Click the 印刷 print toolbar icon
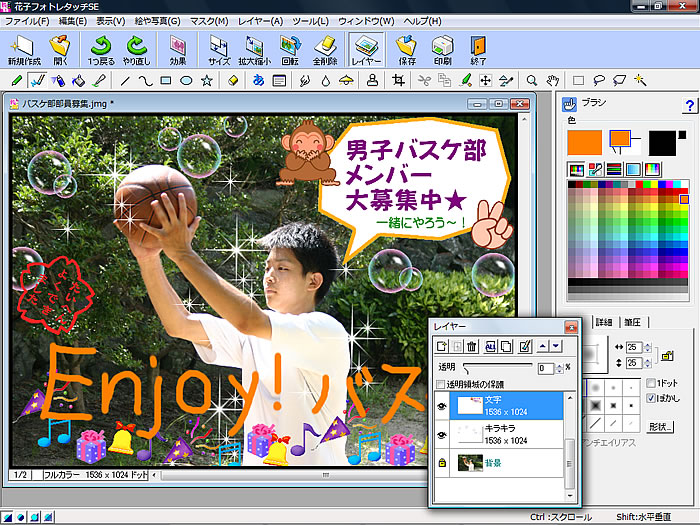The image size is (700, 525). click(442, 50)
